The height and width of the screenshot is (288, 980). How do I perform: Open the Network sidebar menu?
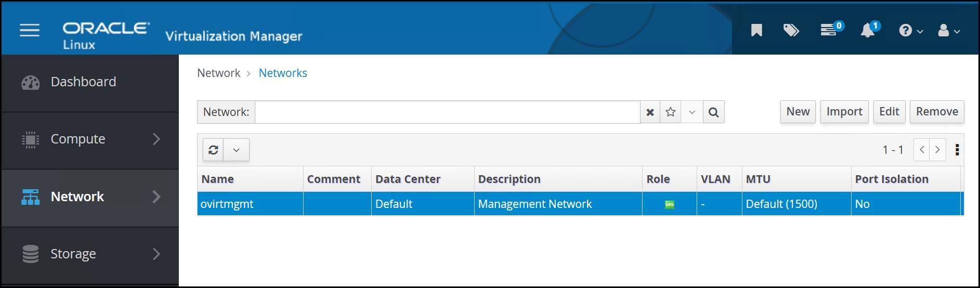click(90, 198)
